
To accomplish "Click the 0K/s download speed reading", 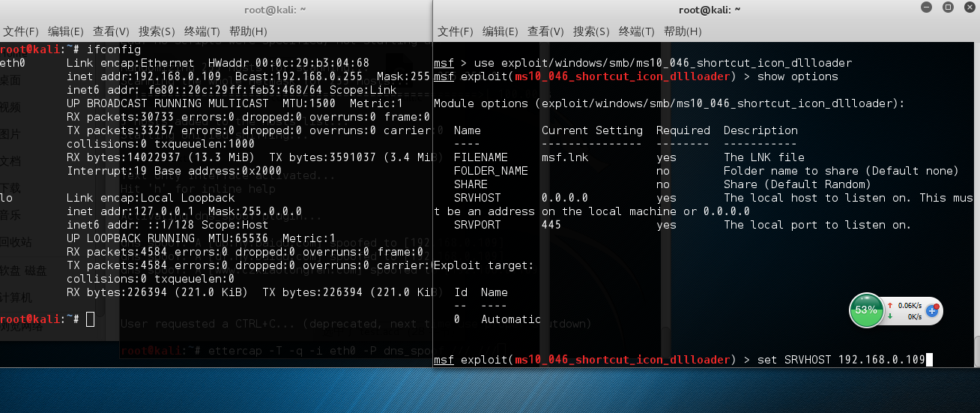I will pos(914,316).
